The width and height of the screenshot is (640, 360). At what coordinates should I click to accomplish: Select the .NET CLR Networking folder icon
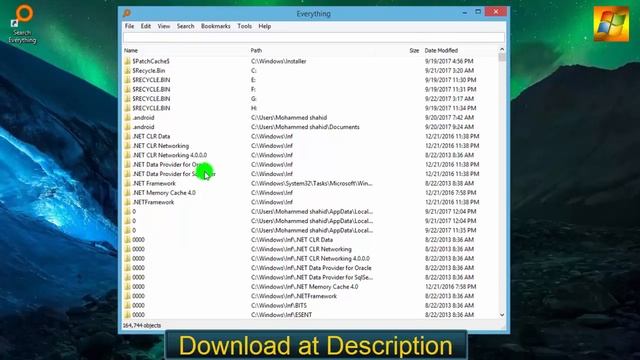pyautogui.click(x=127, y=146)
